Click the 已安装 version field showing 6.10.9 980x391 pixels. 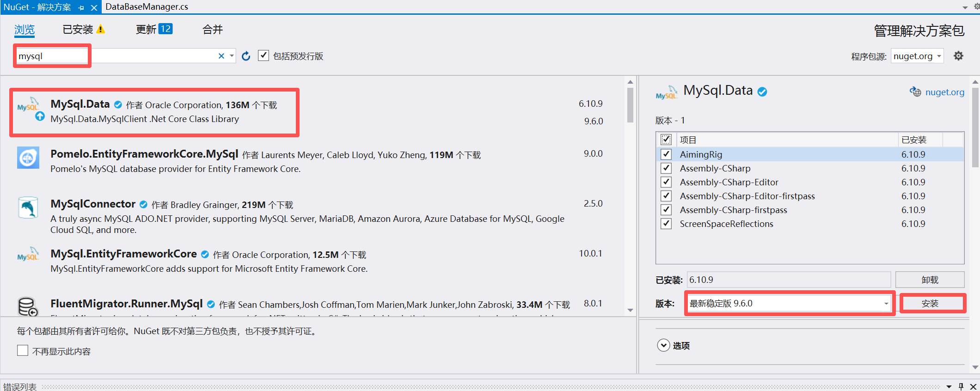pyautogui.click(x=789, y=280)
